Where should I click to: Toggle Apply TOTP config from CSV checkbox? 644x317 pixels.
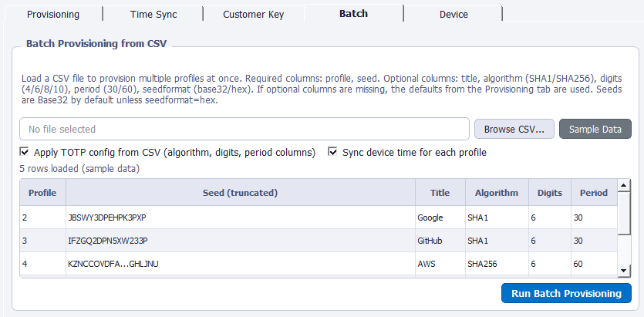pos(24,152)
